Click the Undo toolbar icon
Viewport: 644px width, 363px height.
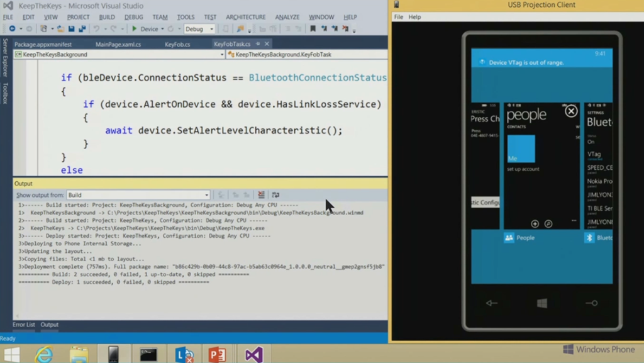(x=96, y=29)
